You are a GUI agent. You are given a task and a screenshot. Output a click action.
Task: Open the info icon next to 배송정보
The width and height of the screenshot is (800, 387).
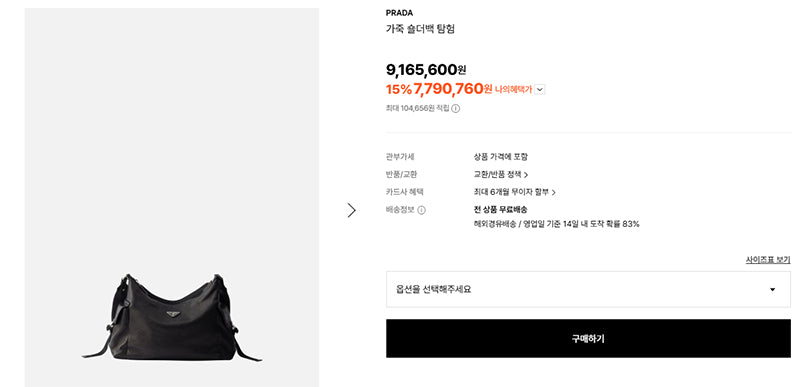pyautogui.click(x=421, y=210)
